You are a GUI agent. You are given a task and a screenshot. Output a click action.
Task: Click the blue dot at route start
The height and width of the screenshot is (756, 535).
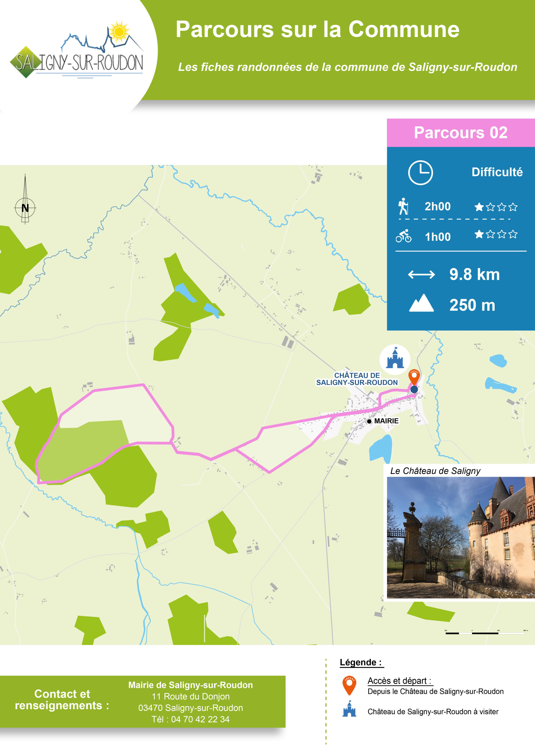(x=414, y=389)
